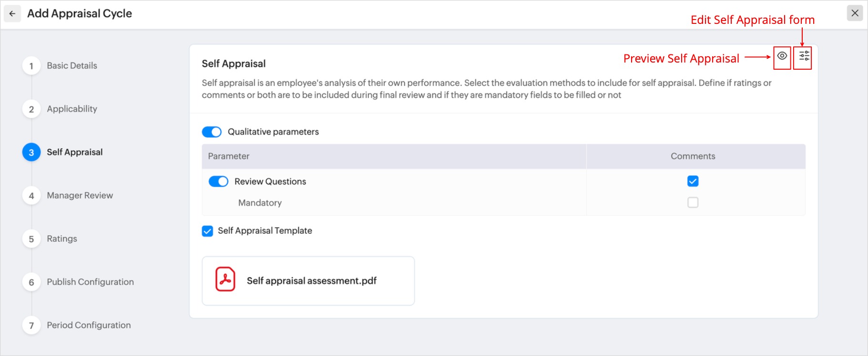Click the PDF file icon
The height and width of the screenshot is (356, 868).
click(225, 280)
